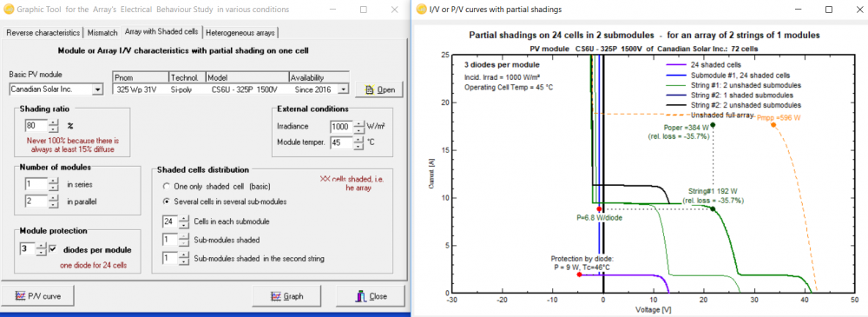Click the floppy icon on Open button

coord(370,89)
